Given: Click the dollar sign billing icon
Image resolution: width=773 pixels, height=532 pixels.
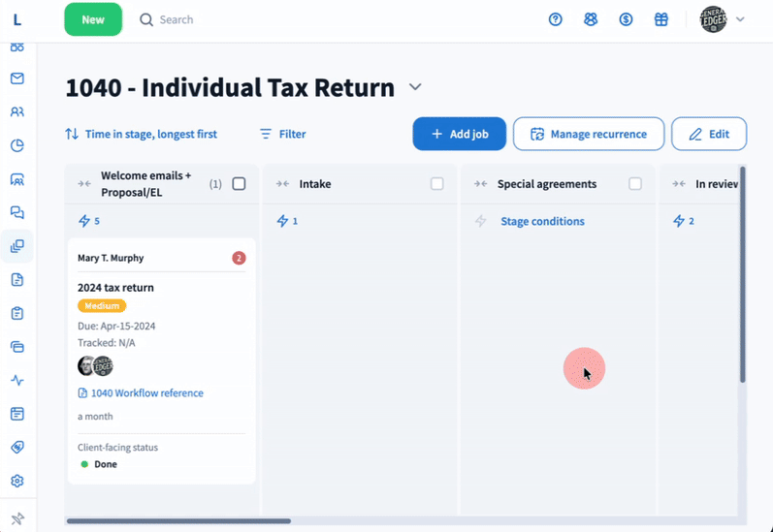Looking at the screenshot, I should 626,19.
